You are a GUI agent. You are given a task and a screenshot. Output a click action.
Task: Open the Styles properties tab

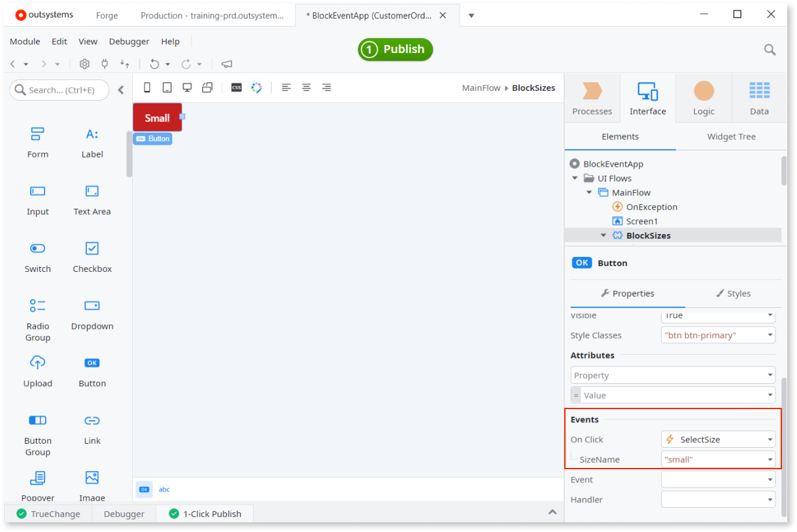tap(733, 293)
